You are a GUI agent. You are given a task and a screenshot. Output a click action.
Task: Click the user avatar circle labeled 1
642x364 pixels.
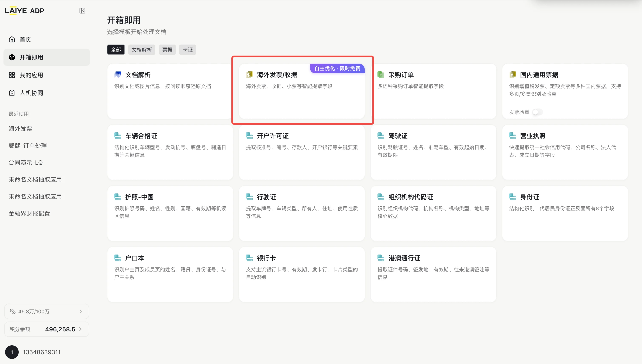[12, 352]
